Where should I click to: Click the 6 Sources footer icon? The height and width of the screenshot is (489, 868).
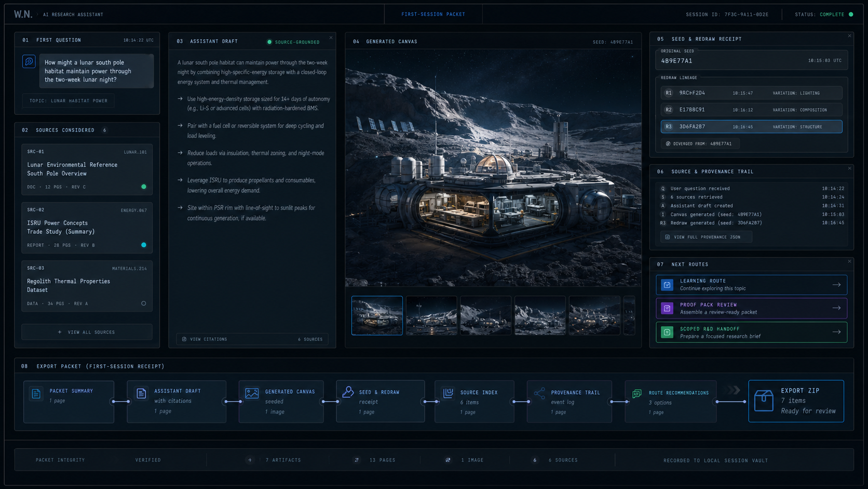(x=535, y=460)
